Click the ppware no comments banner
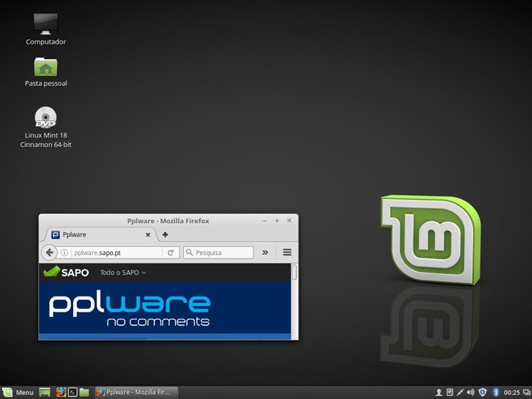Image resolution: width=532 pixels, height=399 pixels. [x=165, y=307]
